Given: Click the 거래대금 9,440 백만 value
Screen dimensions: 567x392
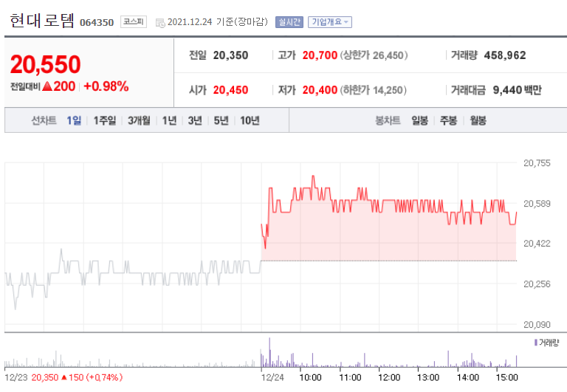Looking at the screenshot, I should click(517, 89).
